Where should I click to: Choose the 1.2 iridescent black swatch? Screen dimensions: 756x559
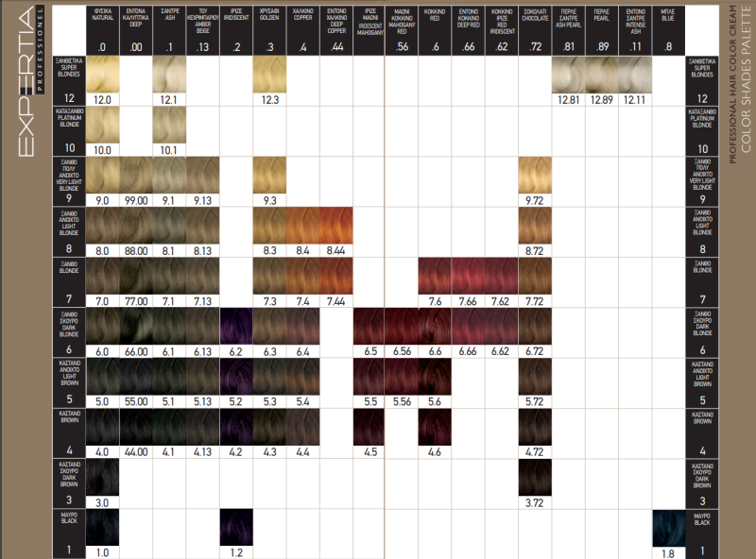click(x=236, y=528)
